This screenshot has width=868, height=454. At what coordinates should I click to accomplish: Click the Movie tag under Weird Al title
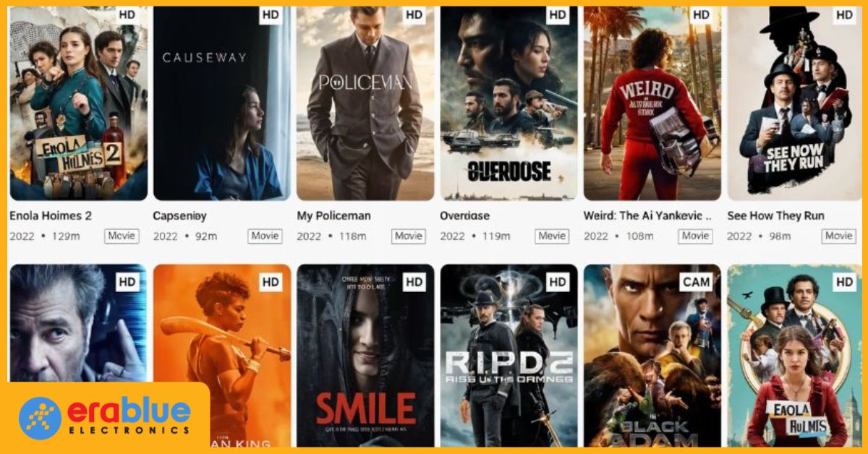695,236
